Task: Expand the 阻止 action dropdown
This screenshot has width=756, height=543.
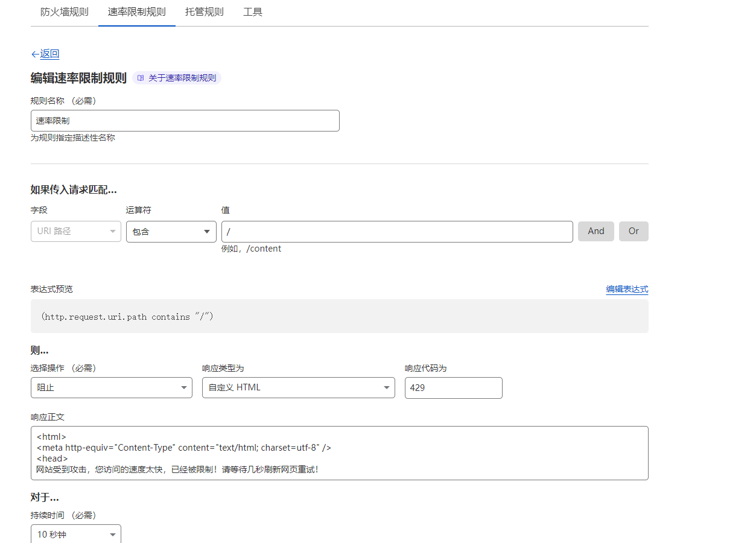Action: click(112, 387)
